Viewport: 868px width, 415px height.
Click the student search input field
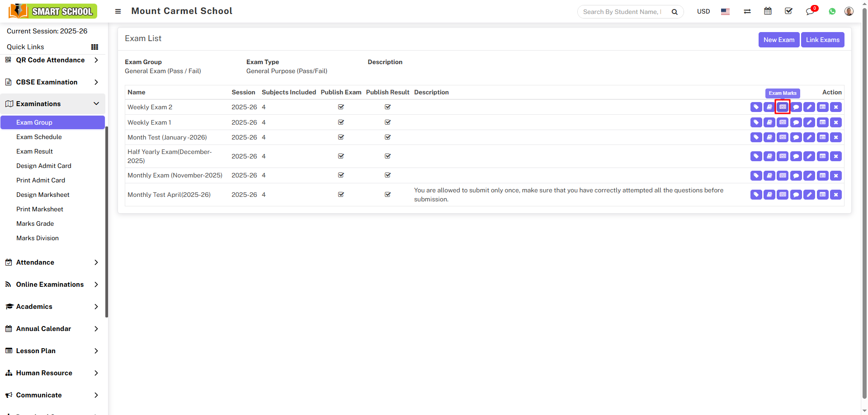coord(622,12)
